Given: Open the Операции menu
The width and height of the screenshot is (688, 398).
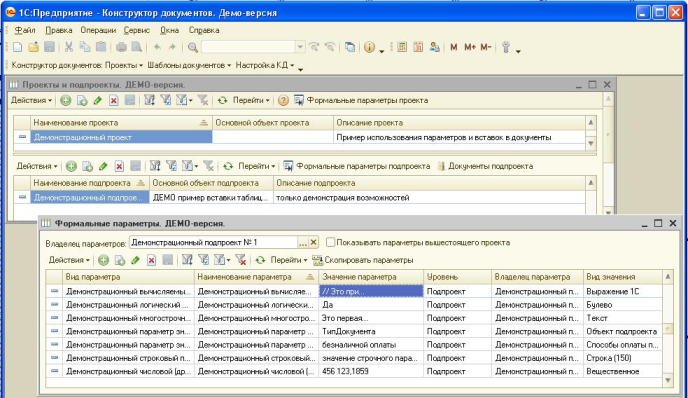Looking at the screenshot, I should [98, 30].
